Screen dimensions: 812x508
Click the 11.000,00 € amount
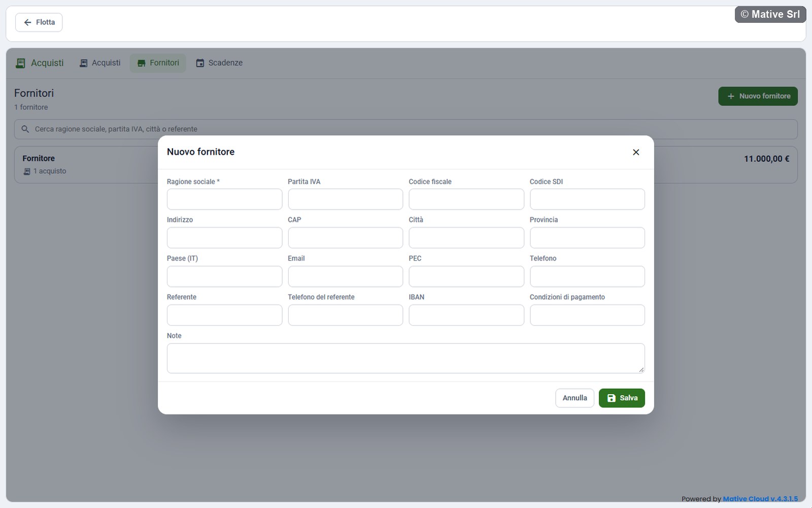(766, 159)
